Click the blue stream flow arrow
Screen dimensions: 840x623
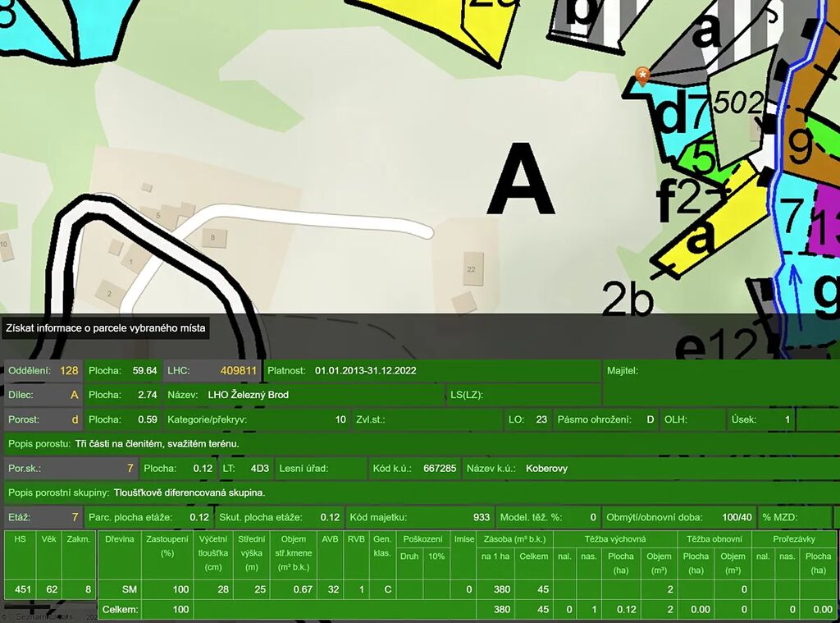tap(794, 281)
